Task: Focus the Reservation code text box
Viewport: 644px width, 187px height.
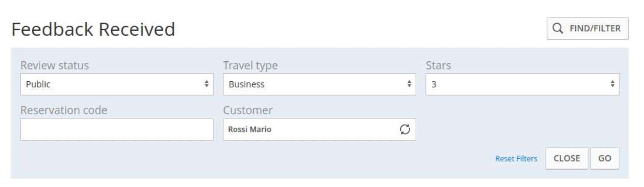Action: 117,130
